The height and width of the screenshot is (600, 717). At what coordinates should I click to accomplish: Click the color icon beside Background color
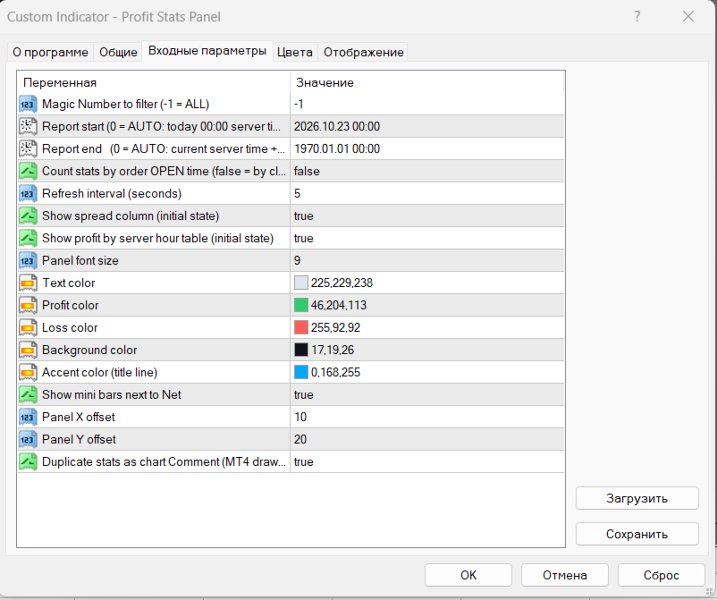click(27, 350)
